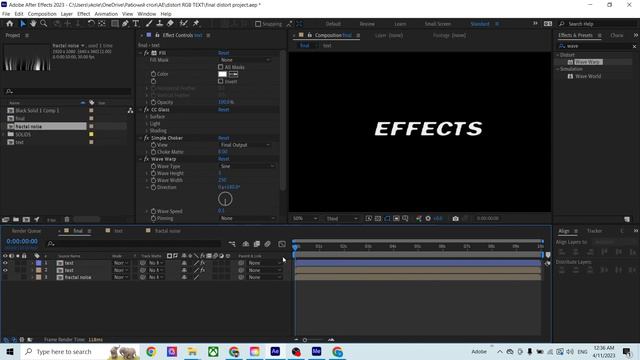Viewport: 640px width, 360px height.
Task: Expand the Surface property group
Action: click(x=147, y=117)
